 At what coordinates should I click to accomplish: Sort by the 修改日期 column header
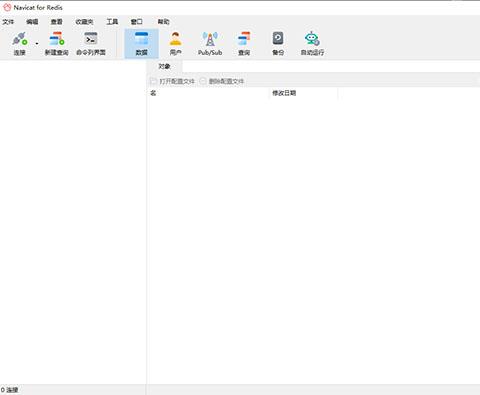(303, 93)
